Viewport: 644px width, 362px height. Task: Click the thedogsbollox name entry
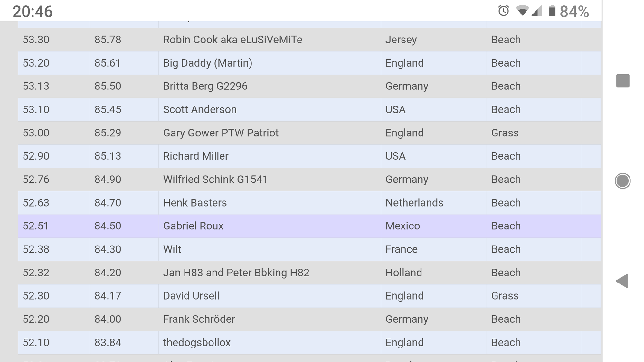[197, 342]
